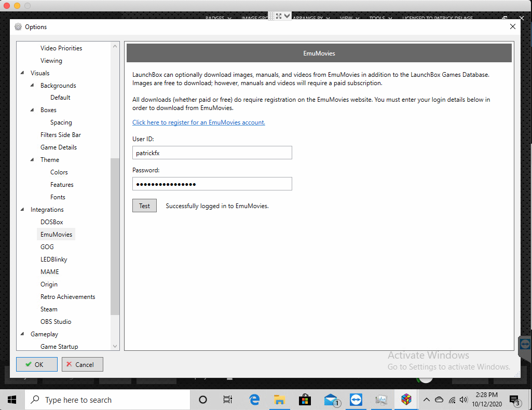Expand the remote session toolbar chevron
This screenshot has width=532, height=410.
(x=287, y=16)
